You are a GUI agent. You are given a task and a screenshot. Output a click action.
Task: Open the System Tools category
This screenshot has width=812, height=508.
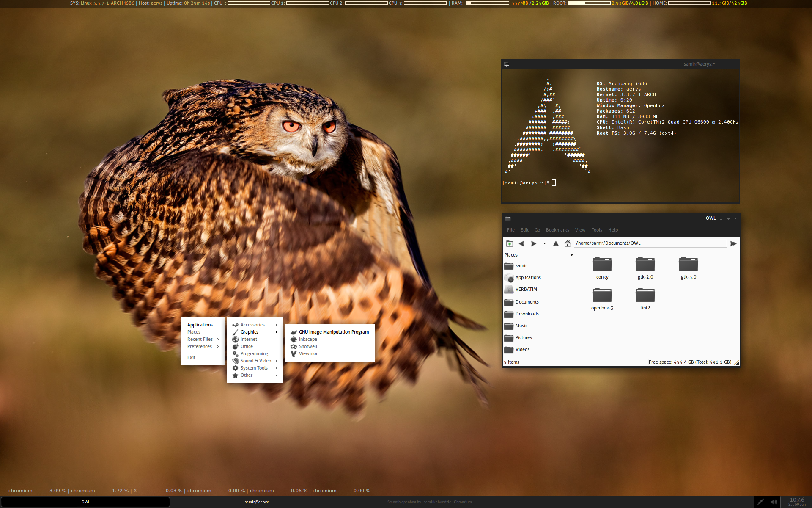pyautogui.click(x=255, y=368)
